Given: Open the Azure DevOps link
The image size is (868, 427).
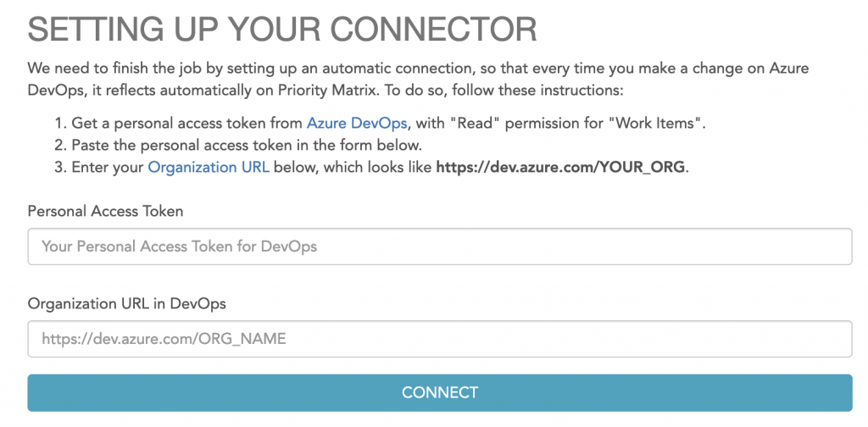Looking at the screenshot, I should point(359,123).
